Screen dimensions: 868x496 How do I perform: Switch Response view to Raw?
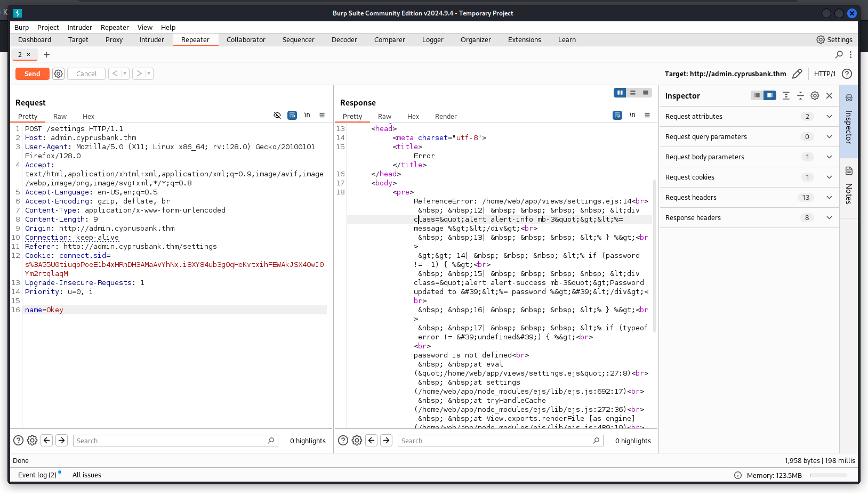click(384, 116)
